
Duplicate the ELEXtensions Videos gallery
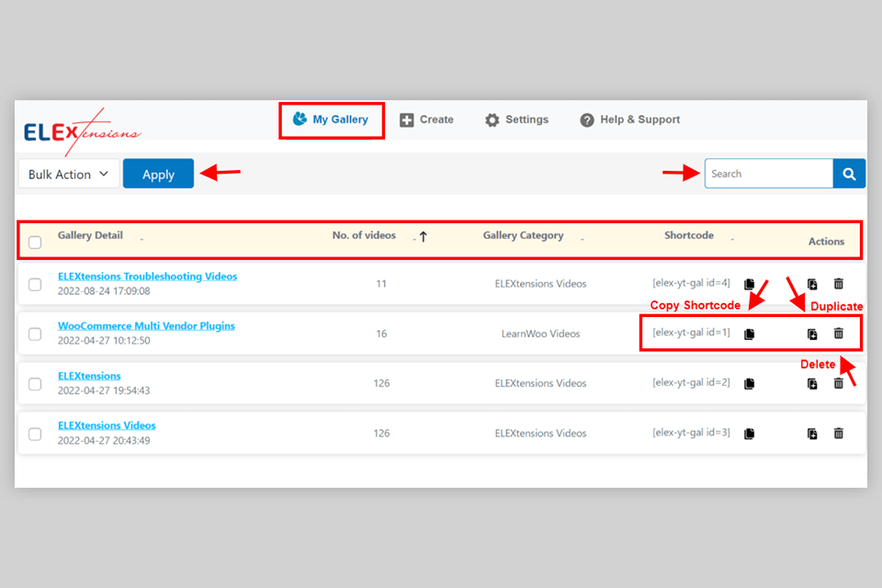coord(812,434)
